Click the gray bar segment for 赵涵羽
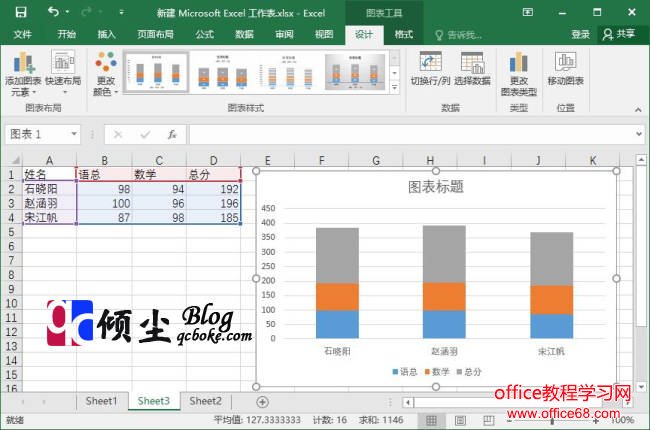Image resolution: width=650 pixels, height=430 pixels. [444, 254]
